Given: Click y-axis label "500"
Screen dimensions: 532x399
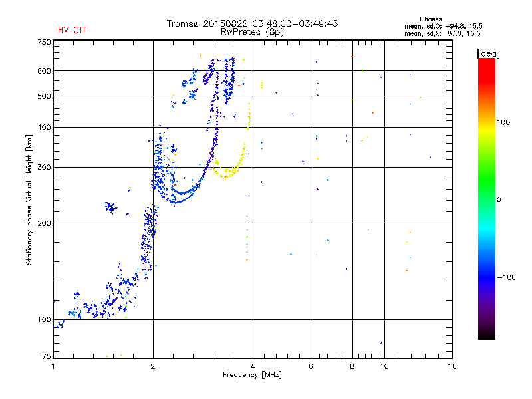Looking at the screenshot, I should click(x=44, y=96).
